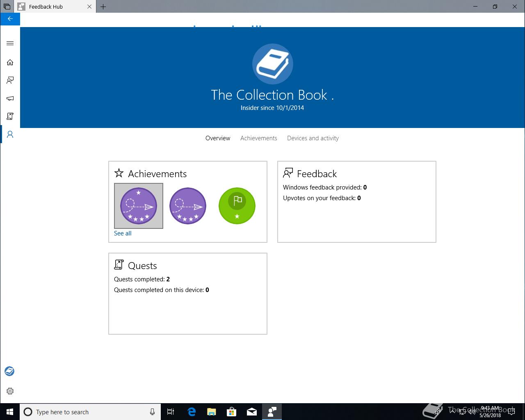Viewport: 525px width, 420px height.
Task: Click Feedback Hub icon on the taskbar
Action: click(272, 412)
